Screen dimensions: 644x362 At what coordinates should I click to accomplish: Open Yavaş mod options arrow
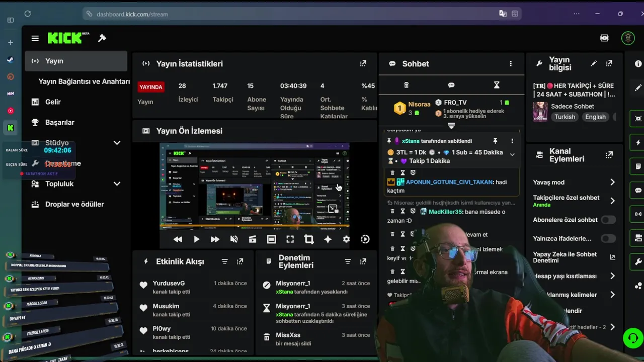pos(612,182)
